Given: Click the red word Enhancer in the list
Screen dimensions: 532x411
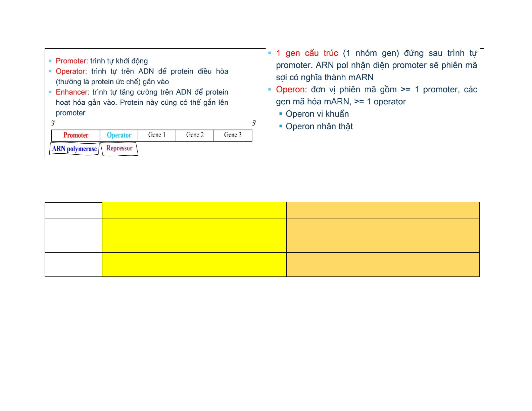Looking at the screenshot, I should (x=71, y=92).
